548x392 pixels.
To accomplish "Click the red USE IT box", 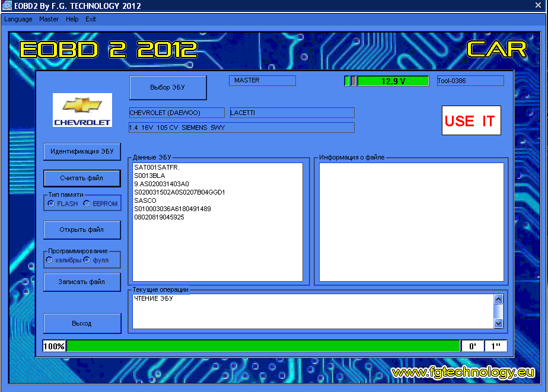I will pos(471,120).
